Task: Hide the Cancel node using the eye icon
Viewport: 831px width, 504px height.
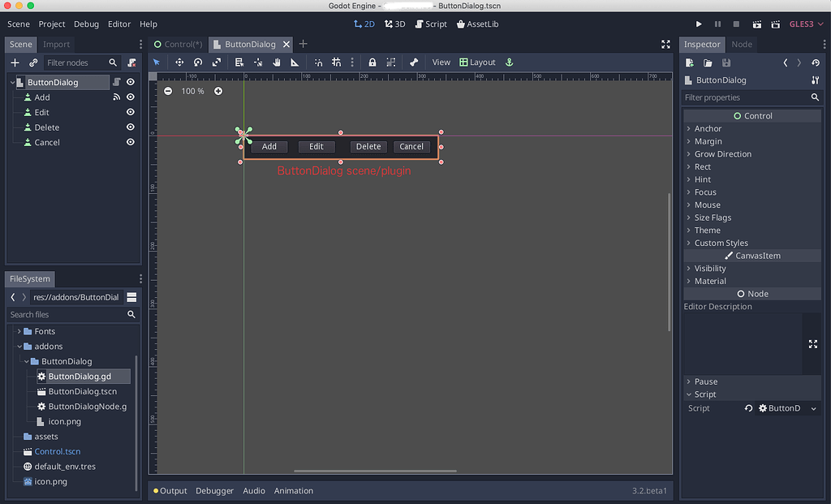Action: (x=130, y=142)
